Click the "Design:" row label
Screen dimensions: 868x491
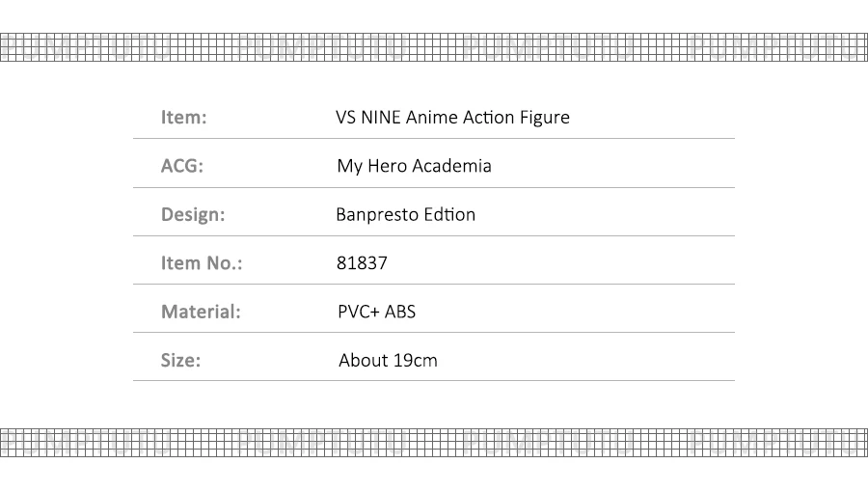coord(193,214)
